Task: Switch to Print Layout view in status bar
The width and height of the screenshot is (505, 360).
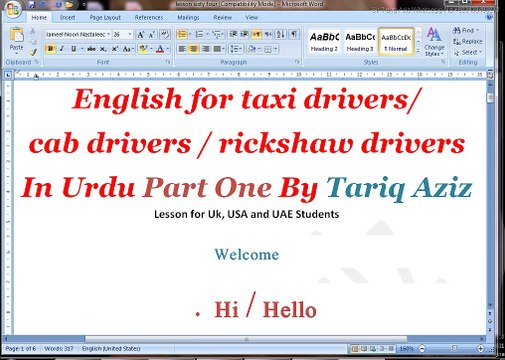Action: [x=355, y=349]
